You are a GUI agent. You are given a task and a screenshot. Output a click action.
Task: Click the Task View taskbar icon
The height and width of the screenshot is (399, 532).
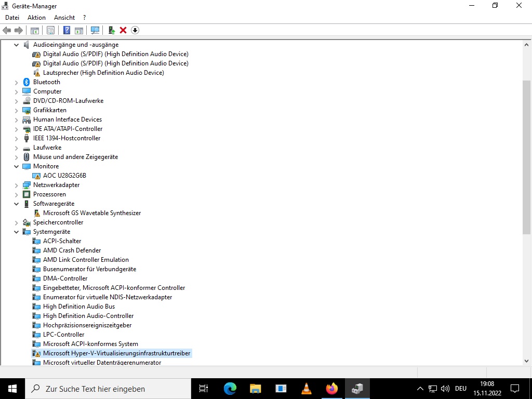point(204,389)
